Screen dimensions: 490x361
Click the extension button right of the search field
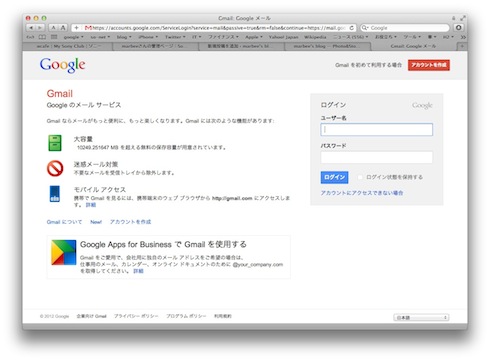point(459,28)
